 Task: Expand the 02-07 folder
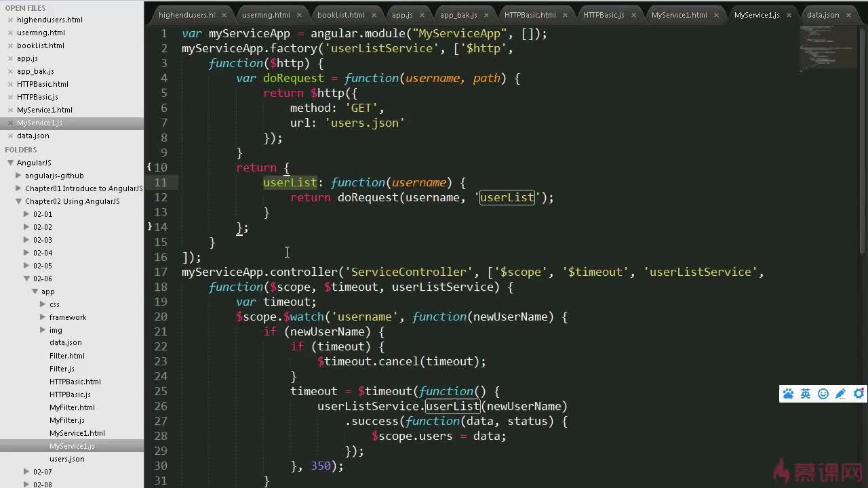[x=27, y=472]
